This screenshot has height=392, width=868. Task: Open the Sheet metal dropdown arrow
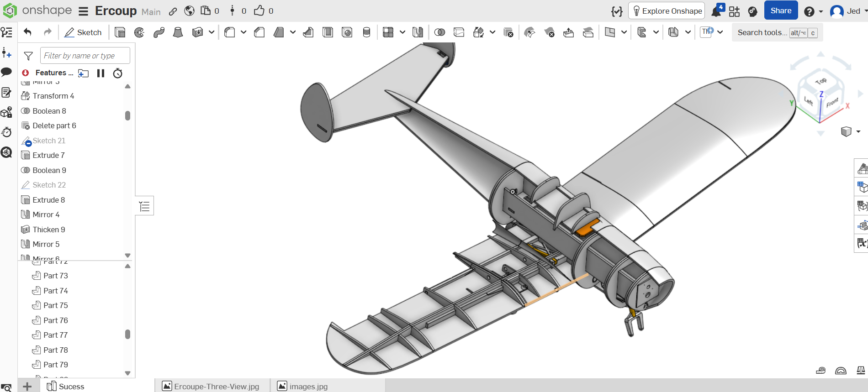pos(688,32)
